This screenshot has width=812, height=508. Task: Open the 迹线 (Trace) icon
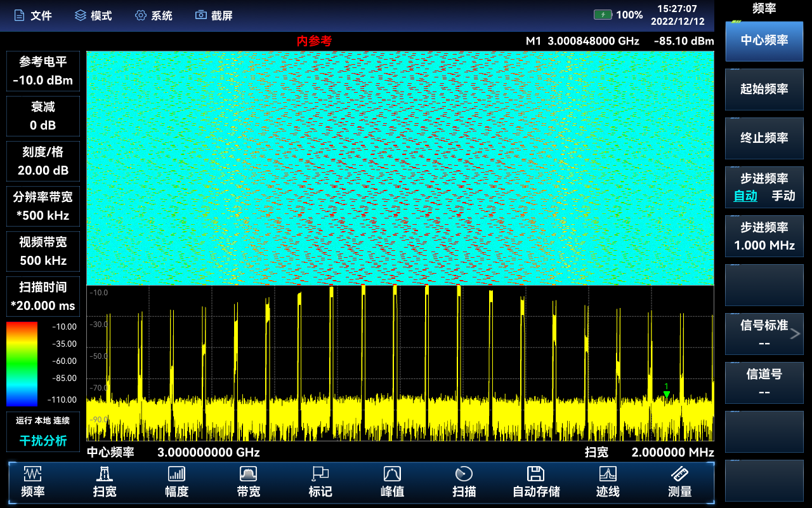click(608, 474)
